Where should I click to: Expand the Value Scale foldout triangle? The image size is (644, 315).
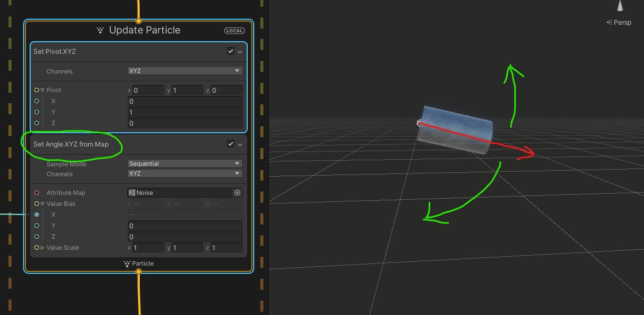click(x=42, y=248)
